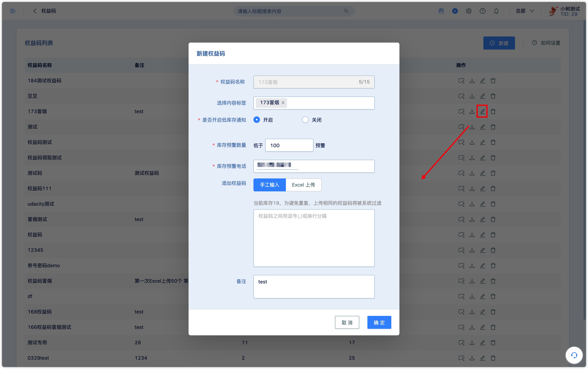Click the rights code entry textarea
The width and height of the screenshot is (588, 369).
(314, 238)
